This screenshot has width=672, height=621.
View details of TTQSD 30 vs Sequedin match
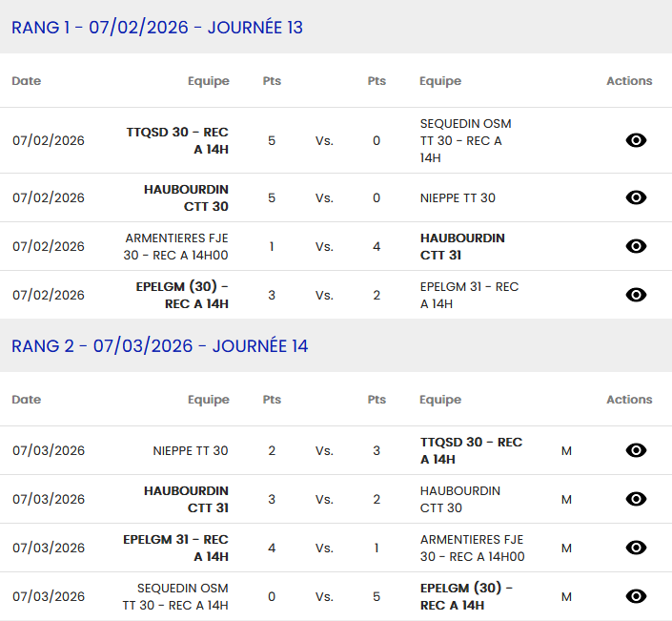636,140
